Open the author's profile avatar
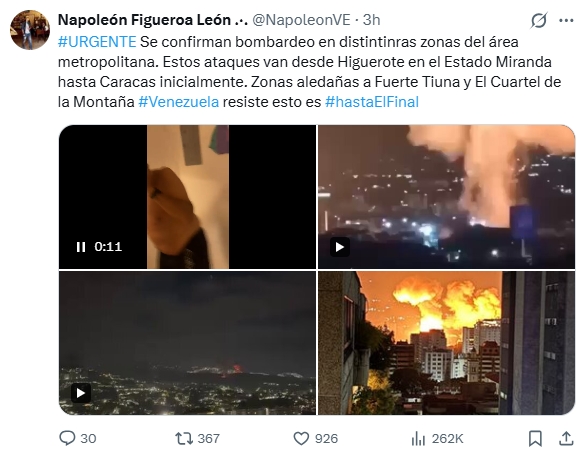 (30, 30)
